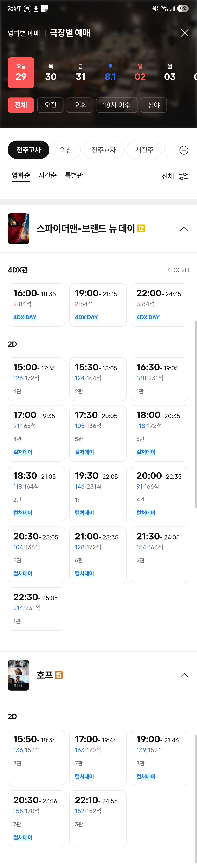Select the 심야 time filter
This screenshot has height=868, width=197.
click(154, 105)
